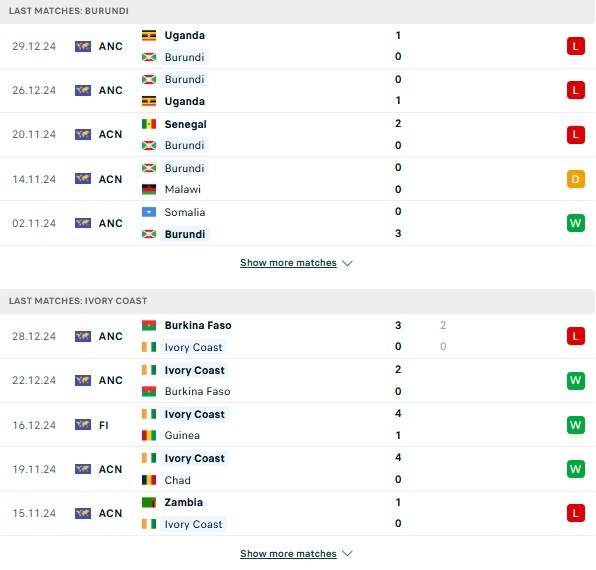The image size is (596, 570).
Task: Open the Burkina Faso team link on 28.12.24
Action: click(x=198, y=325)
